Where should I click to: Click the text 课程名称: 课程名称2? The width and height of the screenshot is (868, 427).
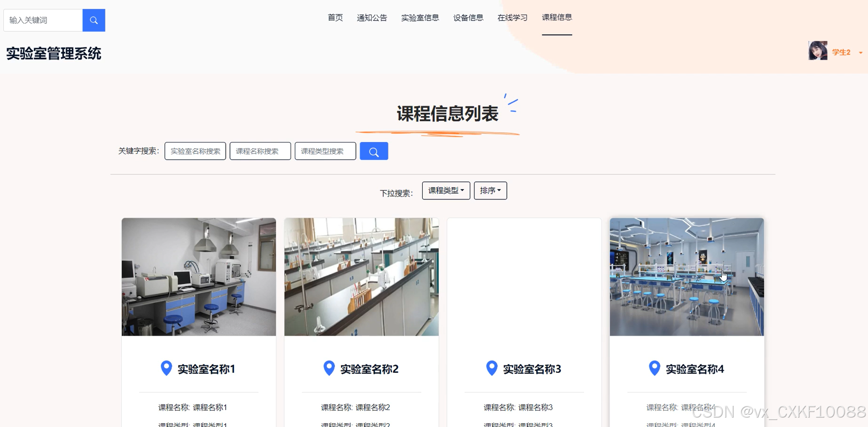[355, 407]
